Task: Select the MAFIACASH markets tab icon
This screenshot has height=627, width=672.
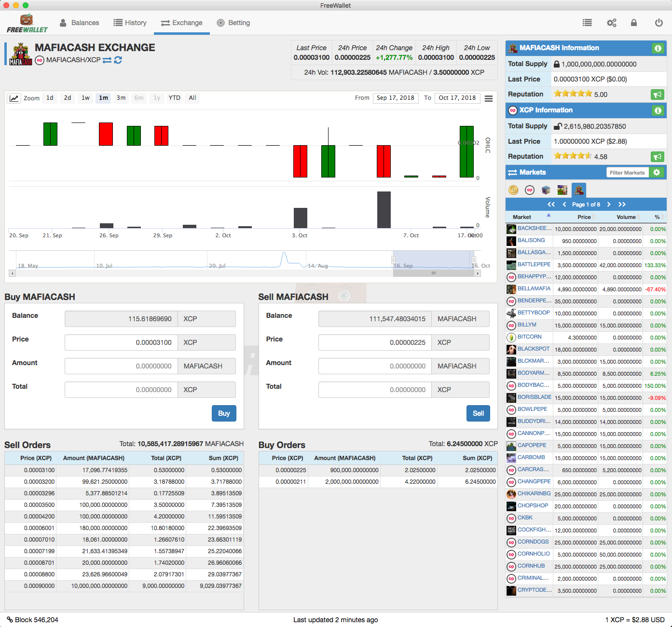Action: [x=579, y=190]
